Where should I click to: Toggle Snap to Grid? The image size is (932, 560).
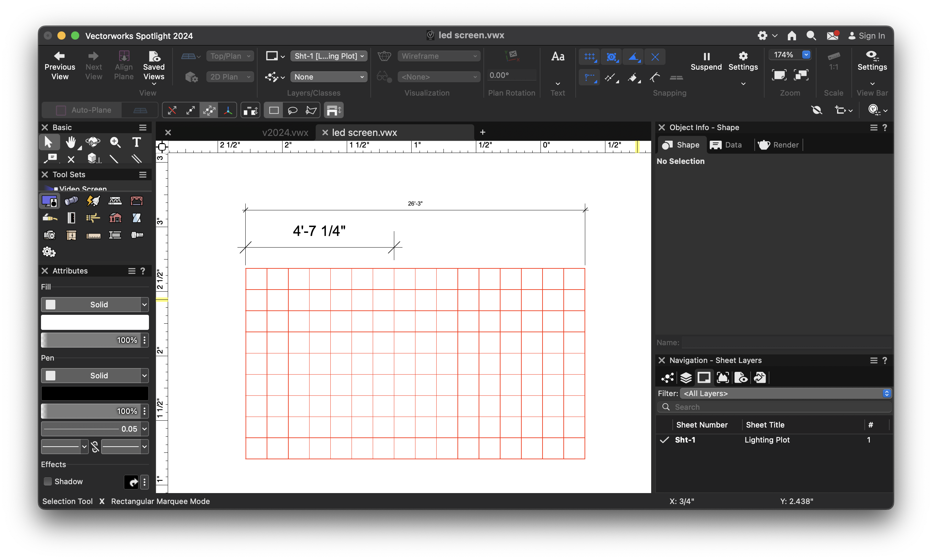589,57
